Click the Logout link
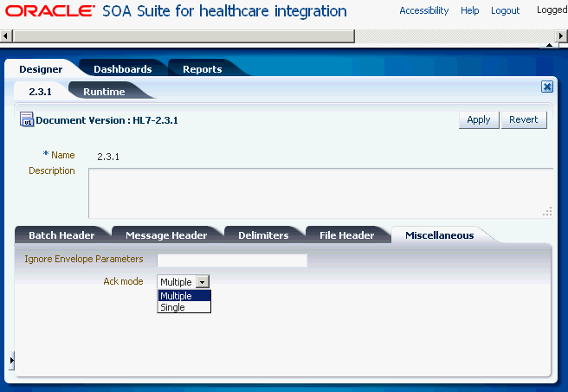This screenshot has width=568, height=392. pos(505,10)
